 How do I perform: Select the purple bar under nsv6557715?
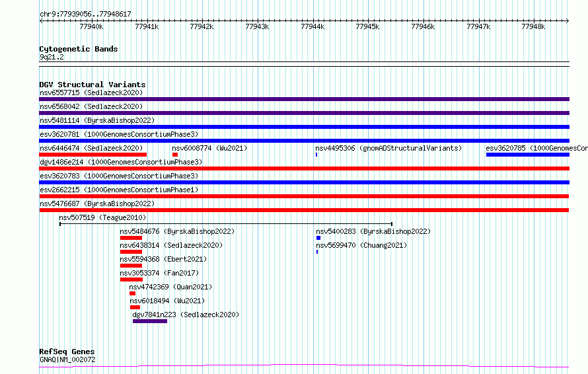tap(304, 99)
